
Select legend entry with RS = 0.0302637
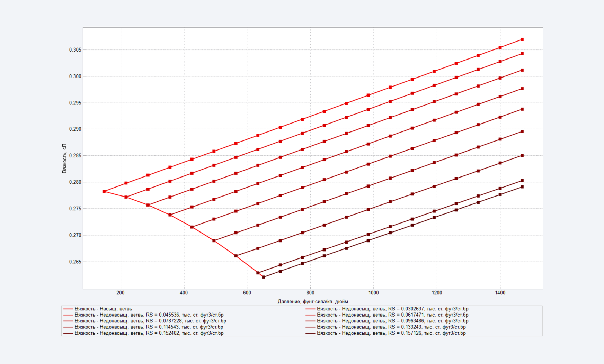click(x=387, y=309)
